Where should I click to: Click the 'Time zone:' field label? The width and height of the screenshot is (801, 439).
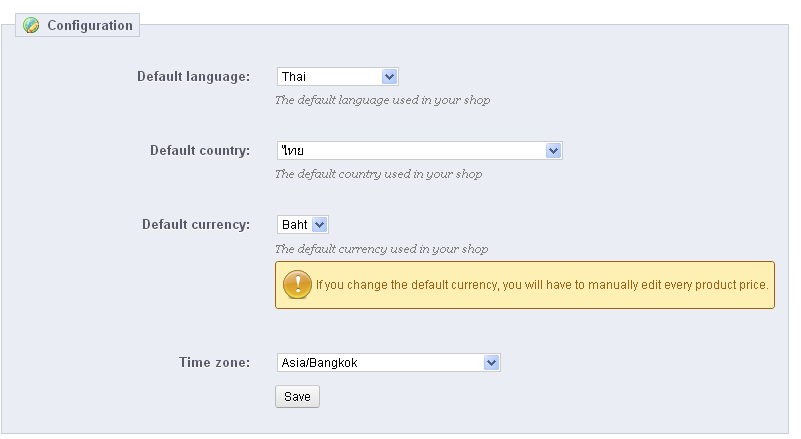click(213, 362)
